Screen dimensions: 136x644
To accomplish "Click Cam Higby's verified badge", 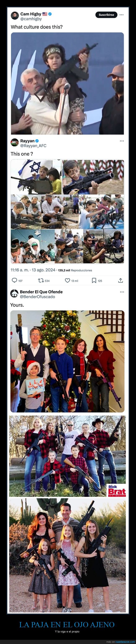I will (x=50, y=14).
